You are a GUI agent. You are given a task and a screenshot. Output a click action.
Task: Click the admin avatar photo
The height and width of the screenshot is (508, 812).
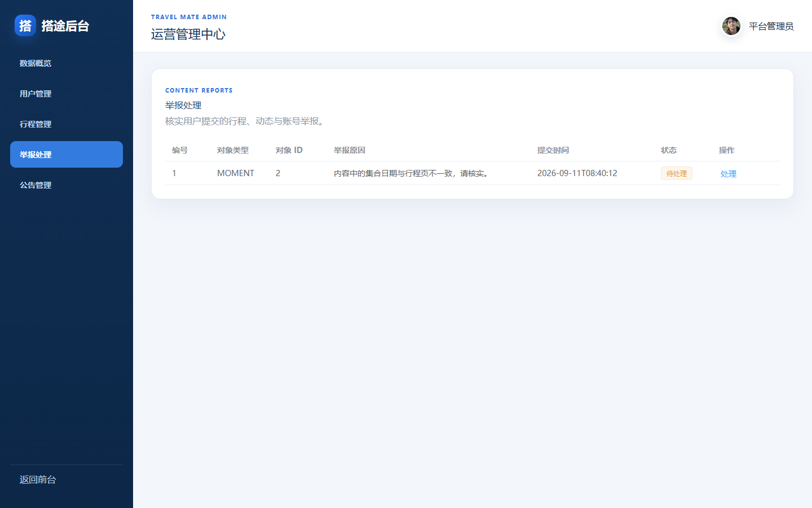[x=731, y=26]
